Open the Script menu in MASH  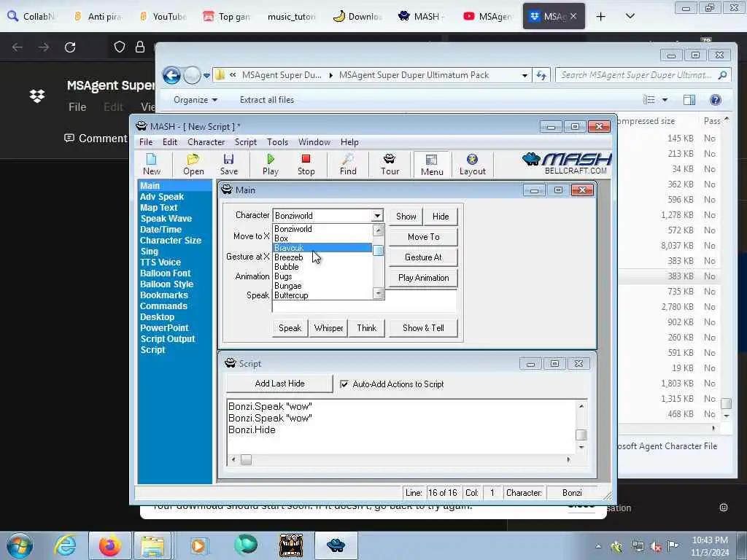pos(245,142)
